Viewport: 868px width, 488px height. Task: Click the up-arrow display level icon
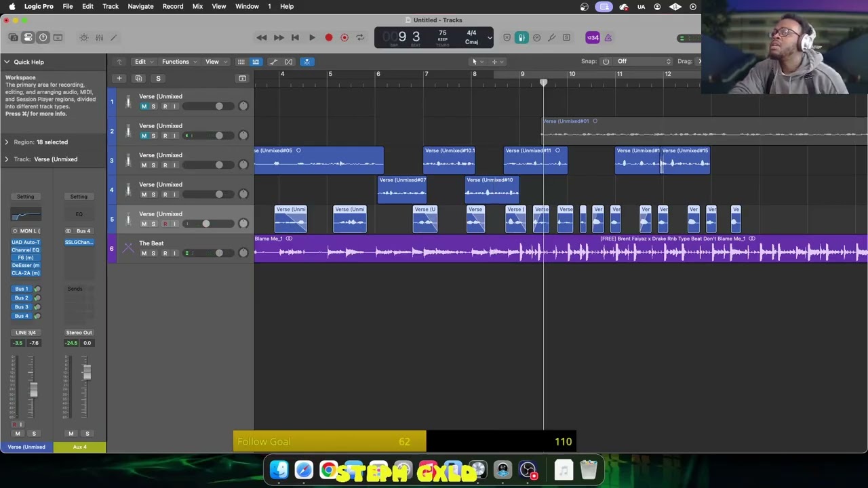119,62
